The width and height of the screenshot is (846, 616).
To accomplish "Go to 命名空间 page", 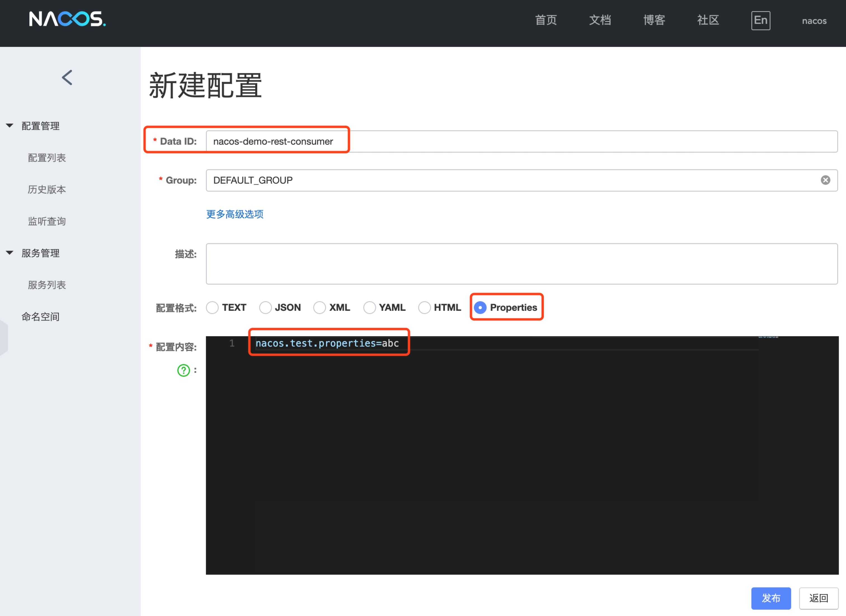I will pyautogui.click(x=40, y=317).
